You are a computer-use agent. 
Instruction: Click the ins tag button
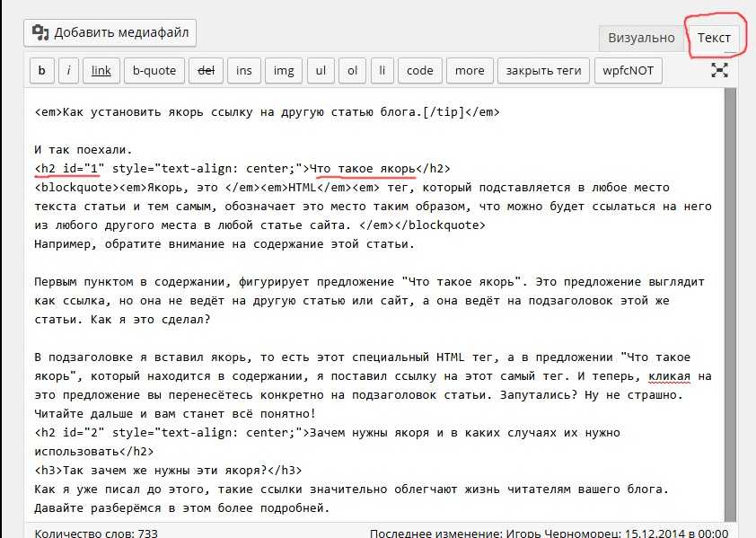point(244,70)
